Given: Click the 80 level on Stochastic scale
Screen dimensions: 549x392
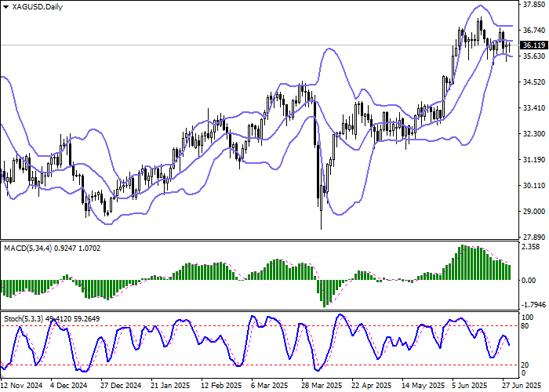Looking at the screenshot, I should 527,326.
